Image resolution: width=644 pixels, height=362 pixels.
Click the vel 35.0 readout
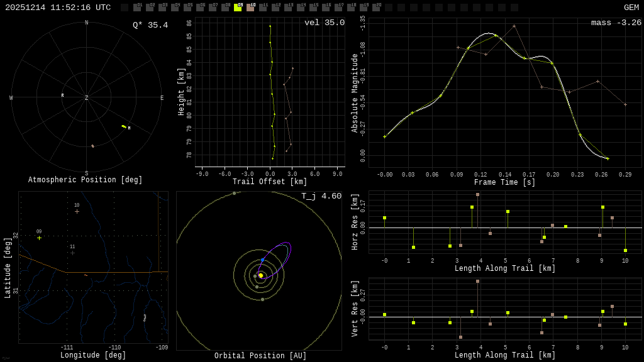tap(324, 23)
